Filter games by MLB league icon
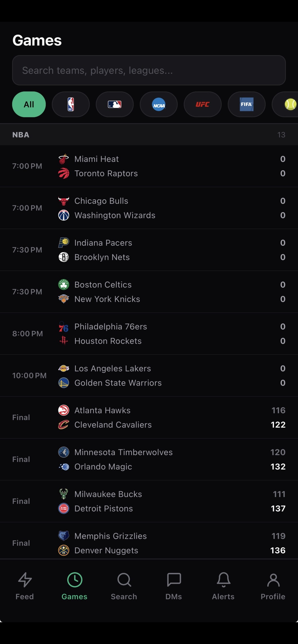Viewport: 298px width, 644px height. [115, 104]
